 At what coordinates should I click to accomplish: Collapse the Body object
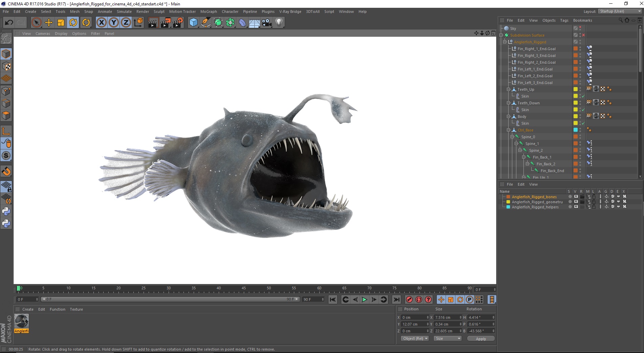tap(508, 117)
